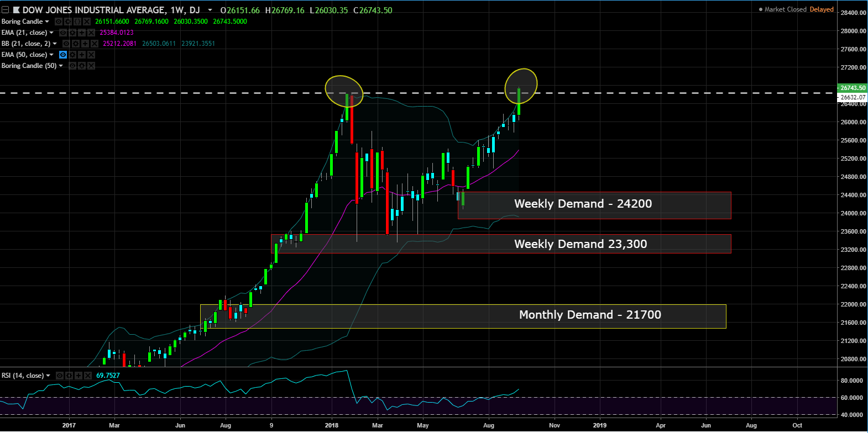Show the EMA (50, close) via eye icon
868x433 pixels.
pyautogui.click(x=63, y=55)
